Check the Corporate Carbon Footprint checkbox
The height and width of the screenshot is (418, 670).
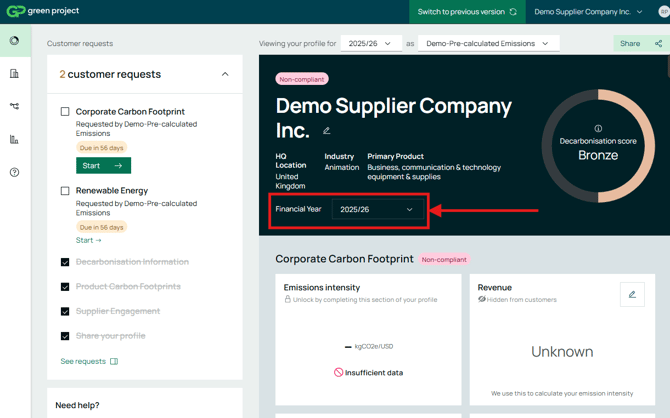(65, 112)
